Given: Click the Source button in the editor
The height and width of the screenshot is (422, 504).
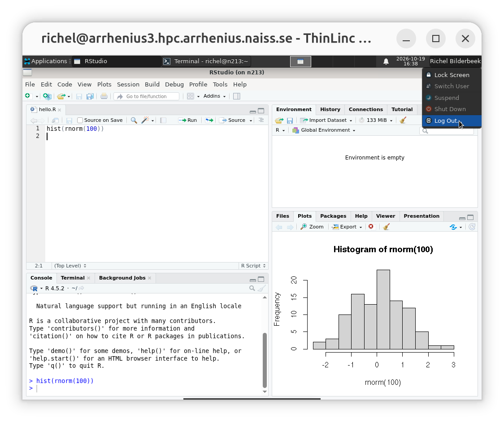Looking at the screenshot, I should [233, 120].
